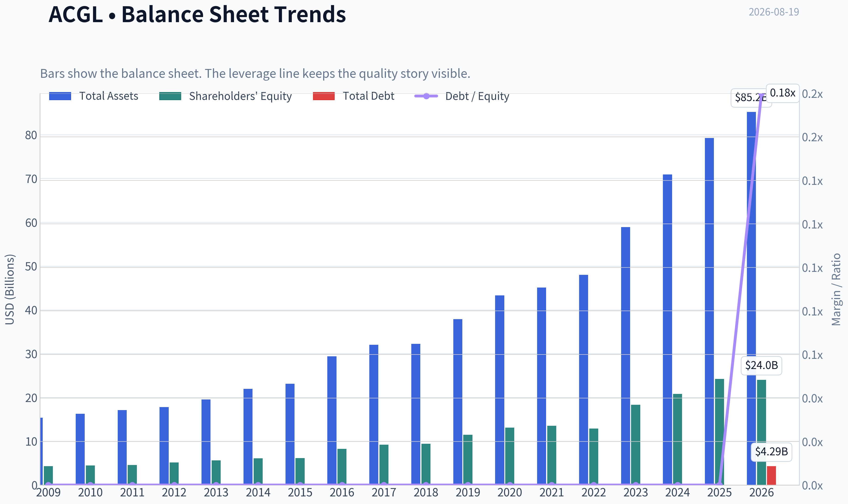Click the $24.0B equity annotation

761,366
